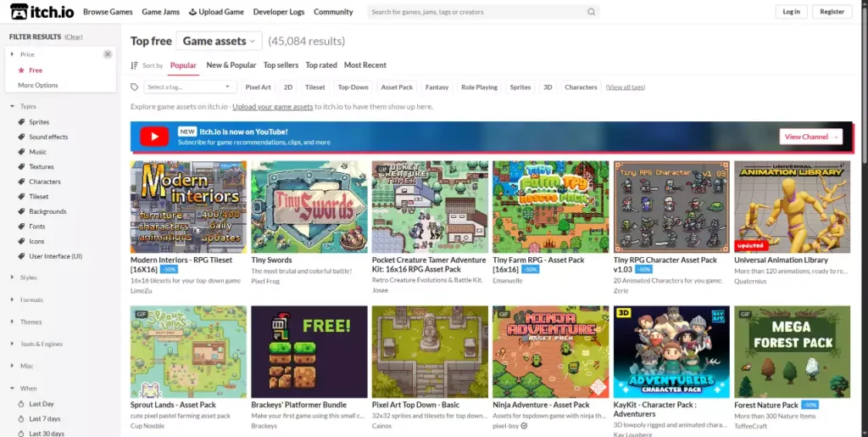Click the tag icon beside tag selector
868x437 pixels.
[134, 87]
